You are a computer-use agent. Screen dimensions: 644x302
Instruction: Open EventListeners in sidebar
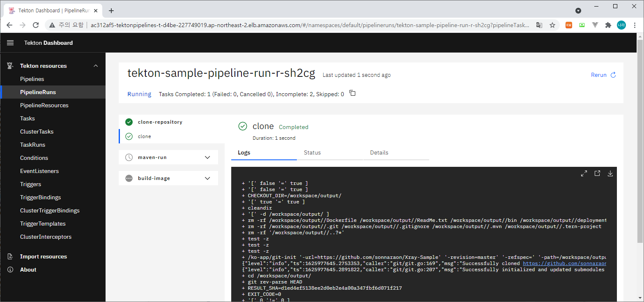tap(53, 171)
